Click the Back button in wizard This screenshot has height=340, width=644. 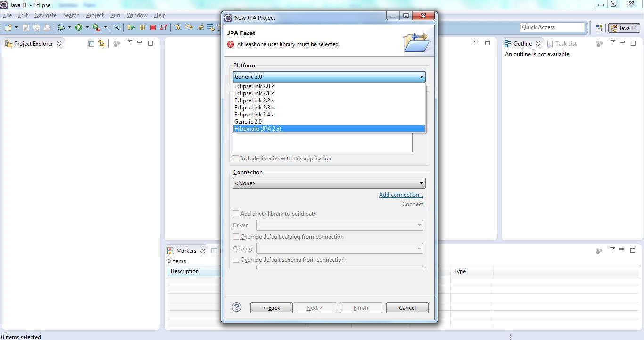tap(272, 308)
